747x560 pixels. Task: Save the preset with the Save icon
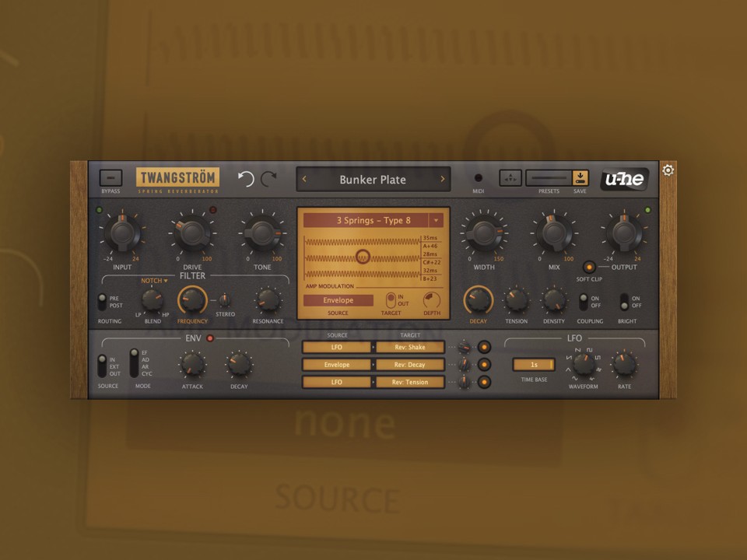click(580, 178)
